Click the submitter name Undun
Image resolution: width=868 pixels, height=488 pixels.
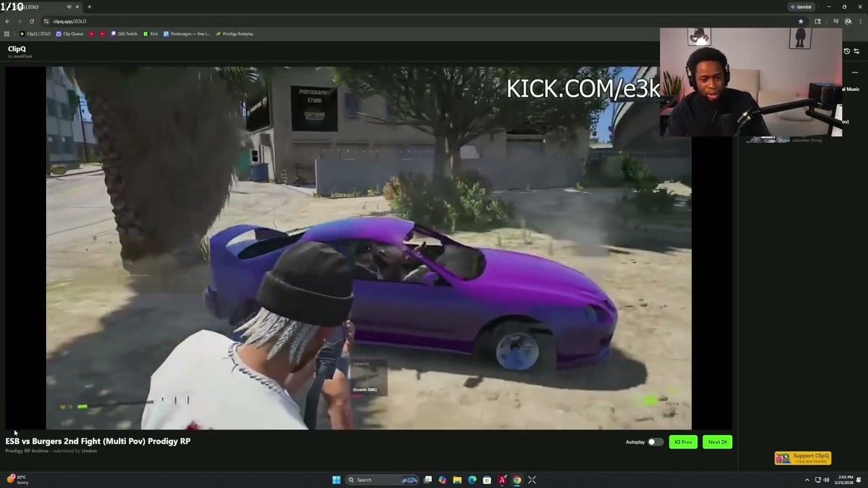[90, 451]
